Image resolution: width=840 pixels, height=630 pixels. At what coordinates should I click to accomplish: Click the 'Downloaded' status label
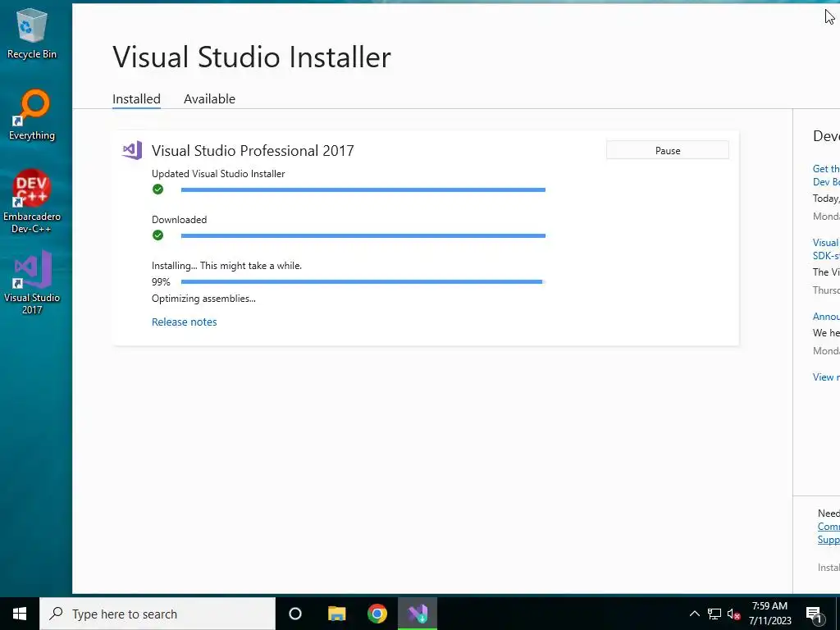(179, 220)
